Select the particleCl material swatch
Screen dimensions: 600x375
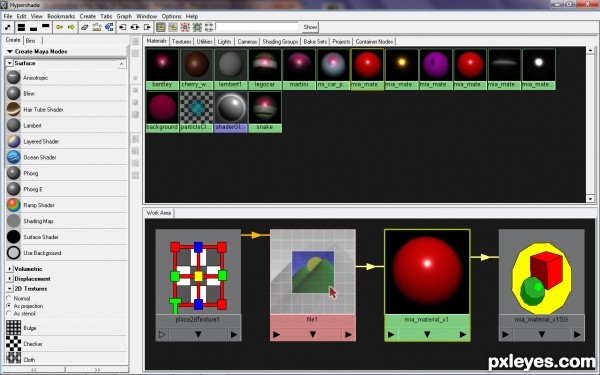click(x=196, y=112)
